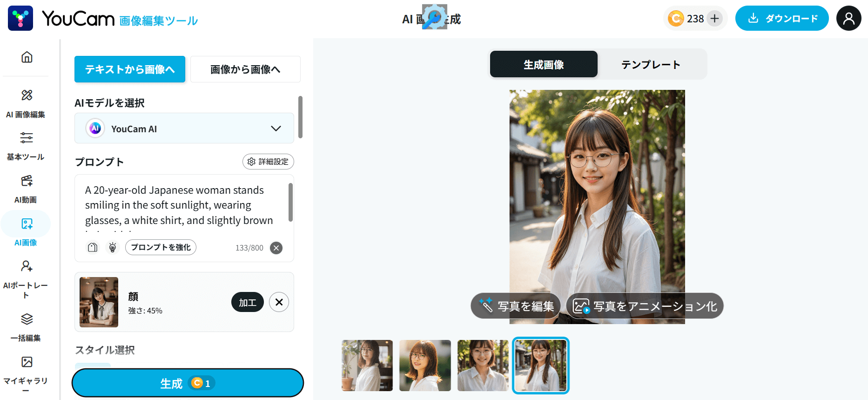Screen dimensions: 868x400
Task: Click the 生成 generate button
Action: click(x=188, y=383)
